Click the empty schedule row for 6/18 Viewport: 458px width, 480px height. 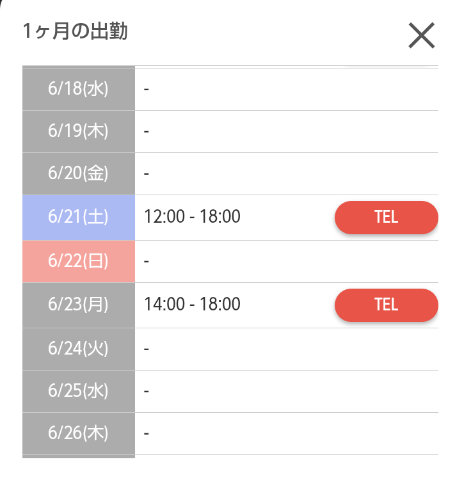287,89
